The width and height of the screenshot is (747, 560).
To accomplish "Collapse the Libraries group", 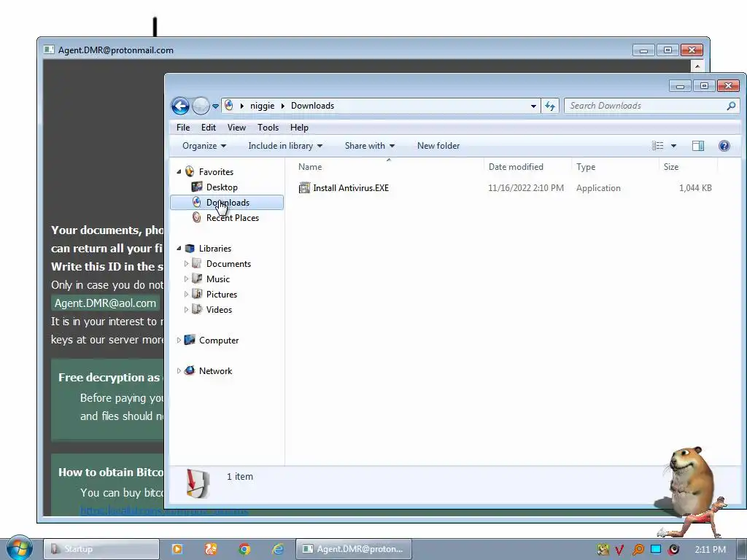I will 179,249.
